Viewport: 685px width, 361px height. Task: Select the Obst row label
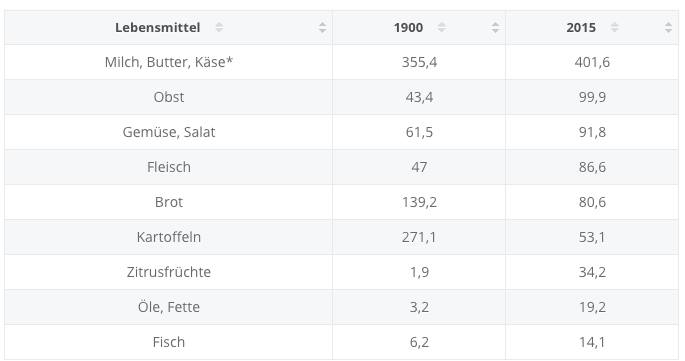point(169,97)
